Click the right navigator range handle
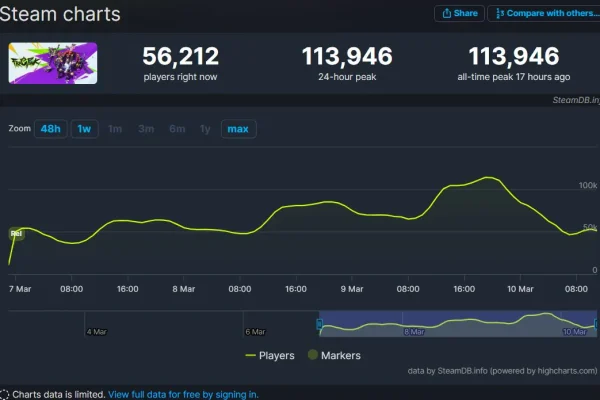The image size is (600, 400). click(596, 324)
